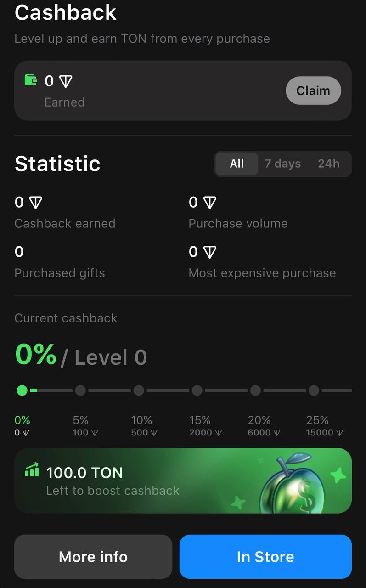Click the green sparkle star on banner's right edge
This screenshot has height=588, width=366.
[338, 475]
